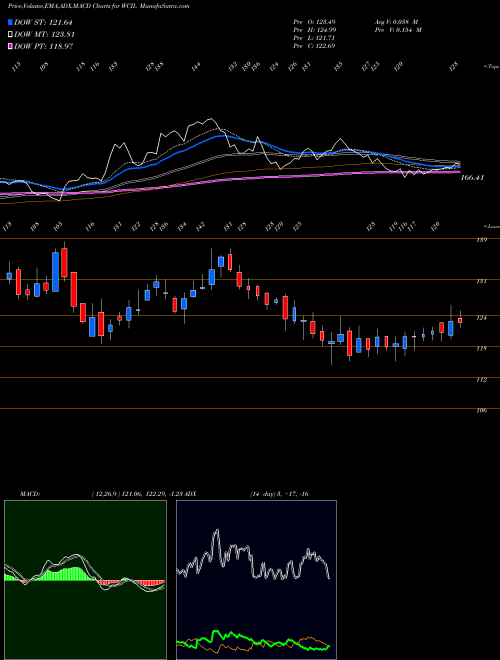
Task: Click the tall blue candlestick near the 139 high
Action: (55, 271)
